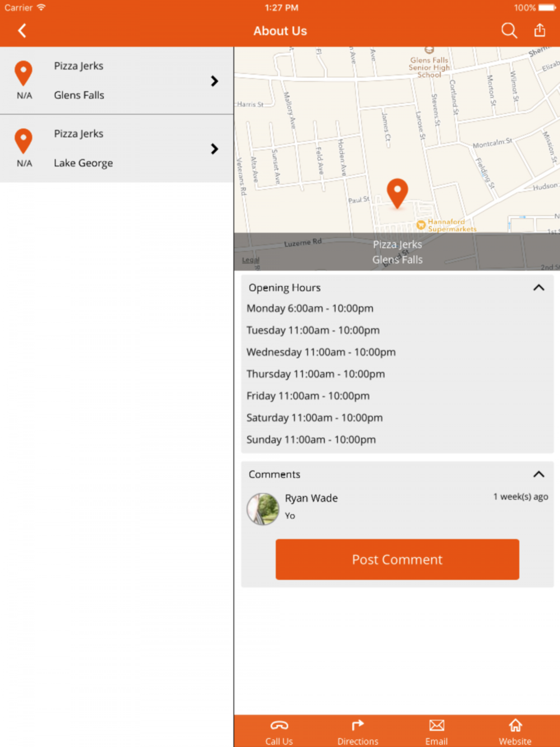560x747 pixels.
Task: Click the '1 week(s) ago' timestamp
Action: click(x=521, y=497)
